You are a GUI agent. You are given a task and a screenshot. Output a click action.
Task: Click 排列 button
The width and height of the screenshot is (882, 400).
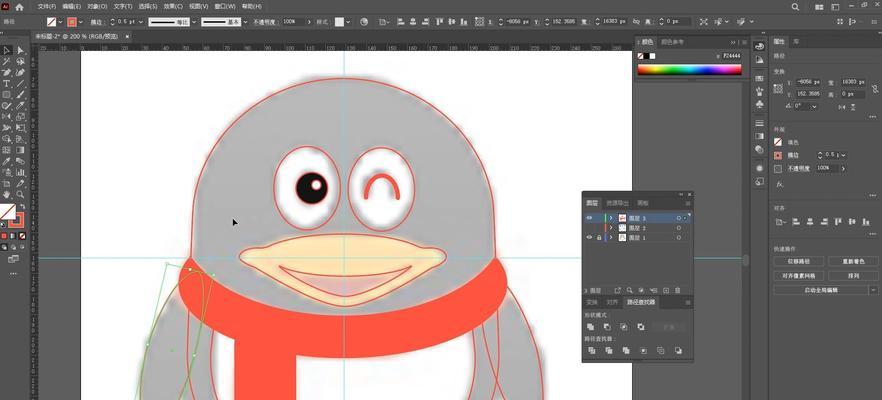pyautogui.click(x=852, y=276)
